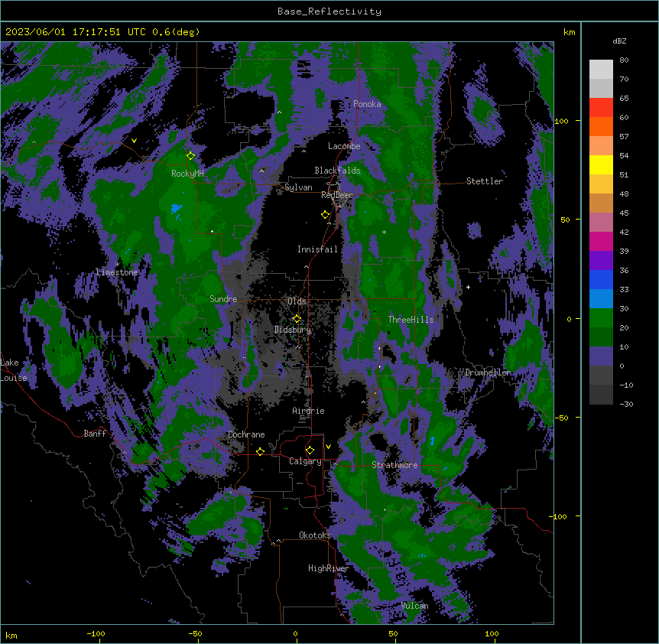
Task: Pick the bright blue swatch between 36 and 33 dBZ
Action: pos(601,279)
